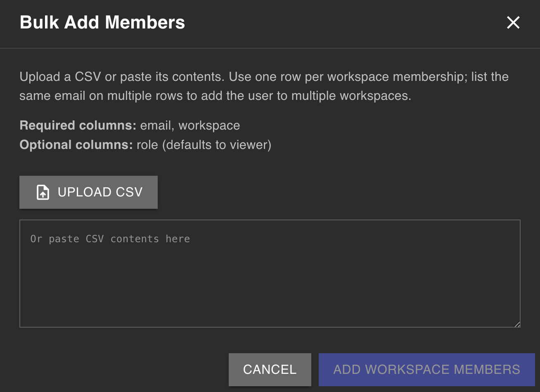Click the 'Upload a CSV or paste' instruction line

(264, 77)
